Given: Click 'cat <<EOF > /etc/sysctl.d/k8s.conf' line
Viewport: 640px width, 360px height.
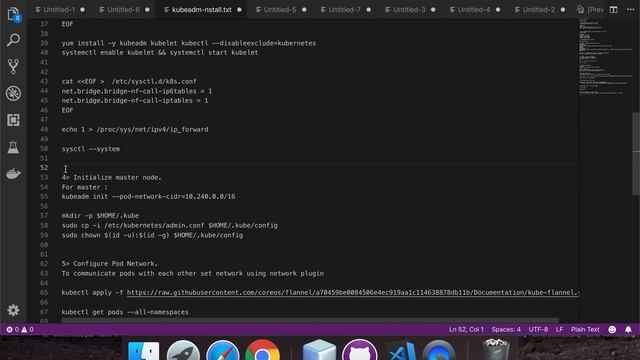Looking at the screenshot, I should point(129,81).
